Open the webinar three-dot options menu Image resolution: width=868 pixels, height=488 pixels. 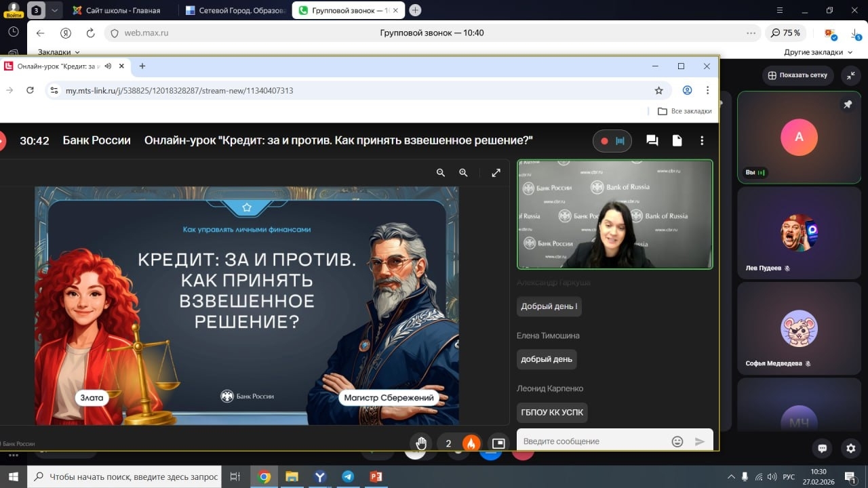(x=702, y=140)
